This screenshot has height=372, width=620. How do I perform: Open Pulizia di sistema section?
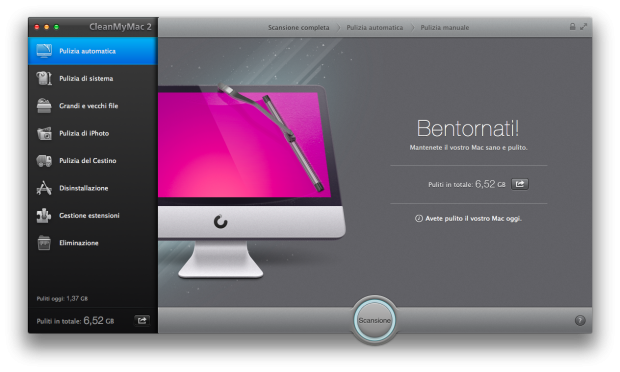93,78
